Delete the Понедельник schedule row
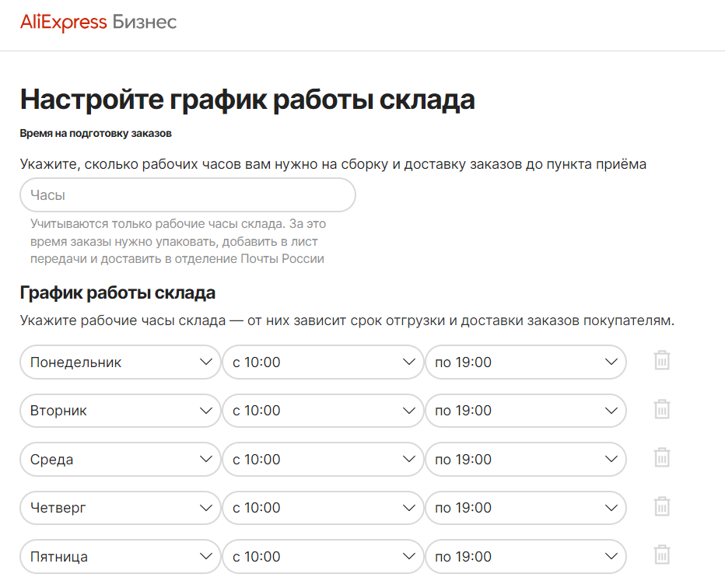Screen dimensions: 725x588 tap(661, 361)
